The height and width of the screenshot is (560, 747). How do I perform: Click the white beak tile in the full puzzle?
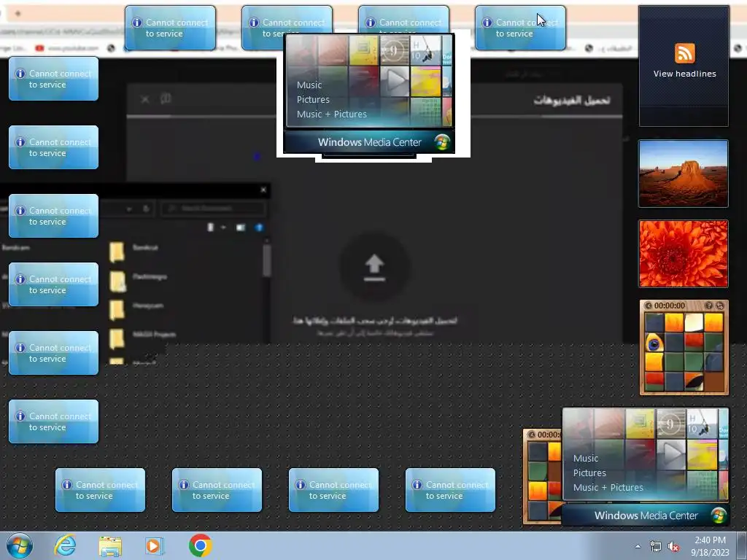click(x=694, y=323)
